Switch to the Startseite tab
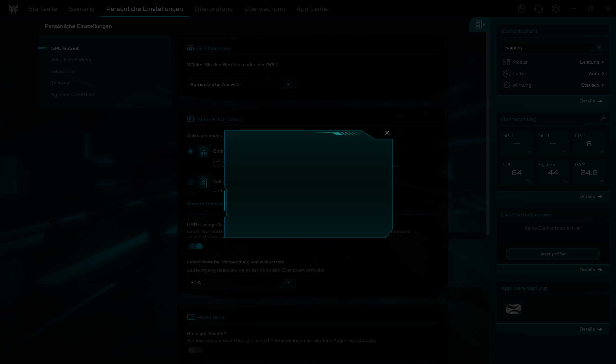Image resolution: width=616 pixels, height=364 pixels. tap(43, 9)
